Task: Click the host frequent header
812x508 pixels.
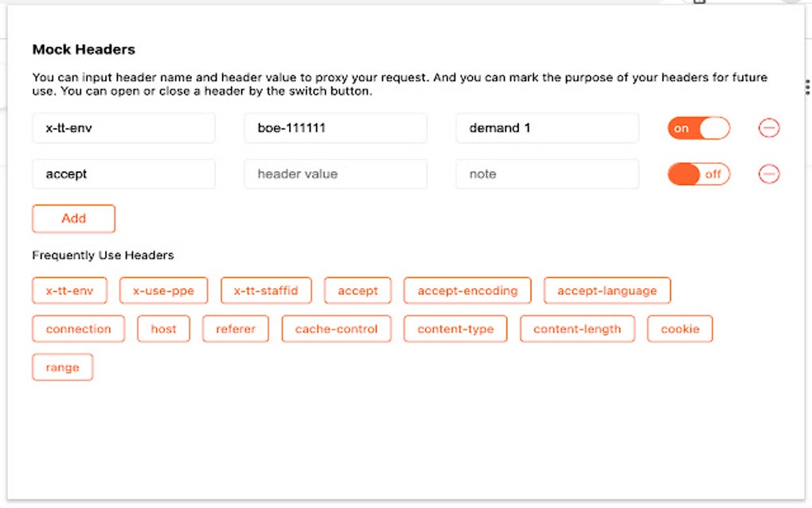Action: [163, 328]
